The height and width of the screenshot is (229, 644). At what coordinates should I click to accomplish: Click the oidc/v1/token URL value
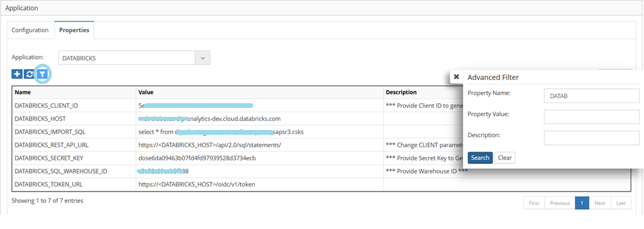(x=197, y=184)
